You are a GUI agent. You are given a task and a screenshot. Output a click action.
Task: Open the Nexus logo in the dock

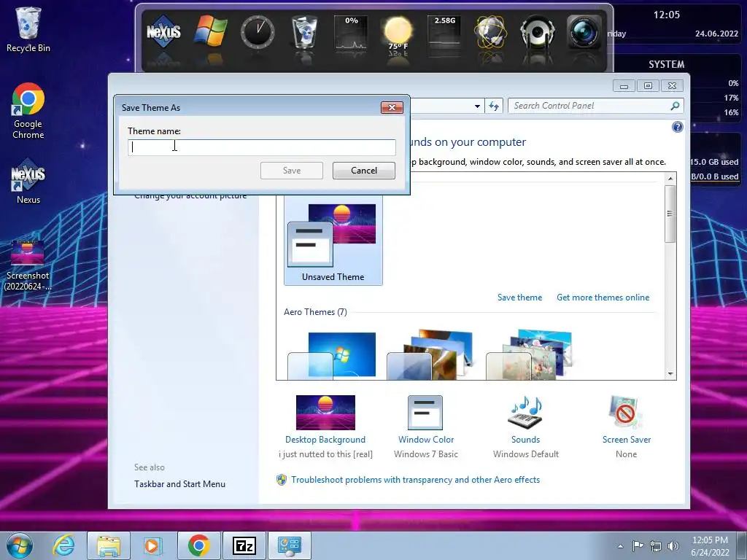tap(163, 32)
